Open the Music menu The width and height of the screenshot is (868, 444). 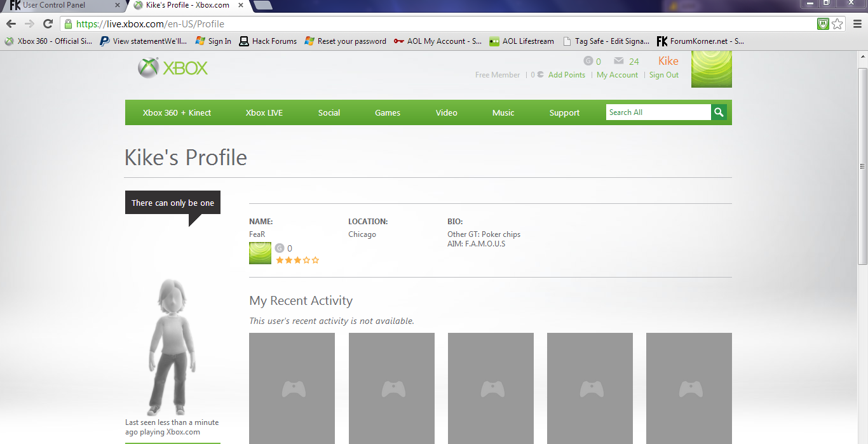click(x=503, y=112)
